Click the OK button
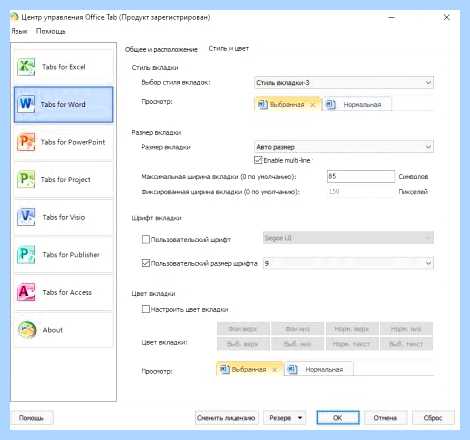 pos(338,418)
